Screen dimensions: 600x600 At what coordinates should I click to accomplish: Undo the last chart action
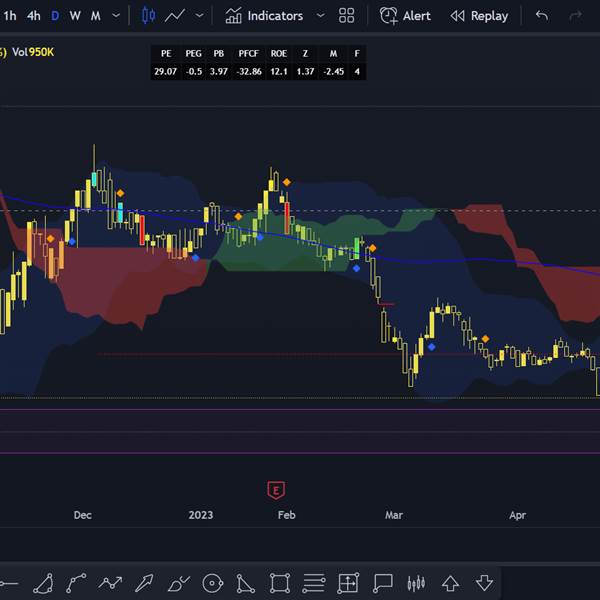click(542, 16)
